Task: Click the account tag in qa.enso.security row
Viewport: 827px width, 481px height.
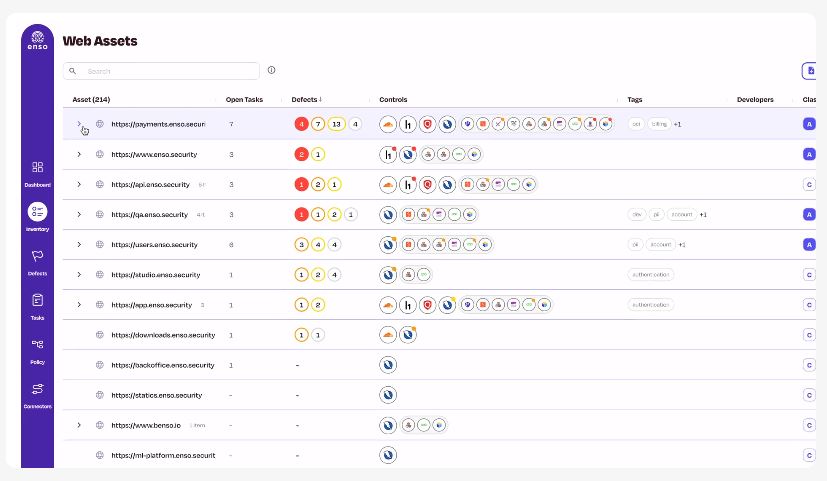Action: (681, 214)
